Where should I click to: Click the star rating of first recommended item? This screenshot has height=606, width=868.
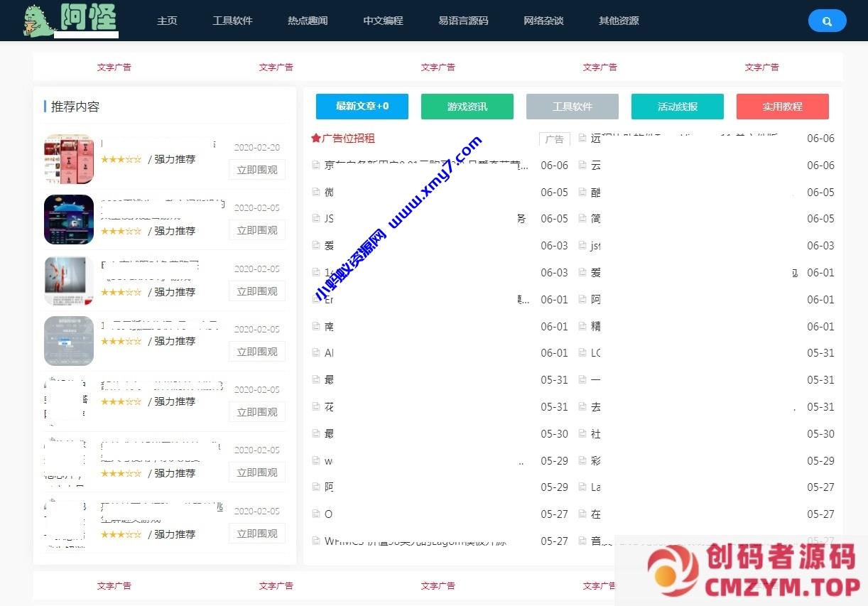121,160
